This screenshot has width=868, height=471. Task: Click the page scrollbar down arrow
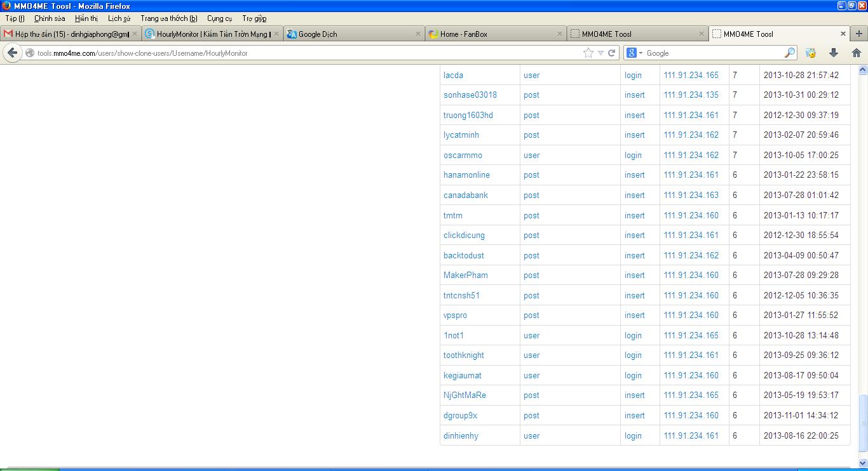coord(862,462)
